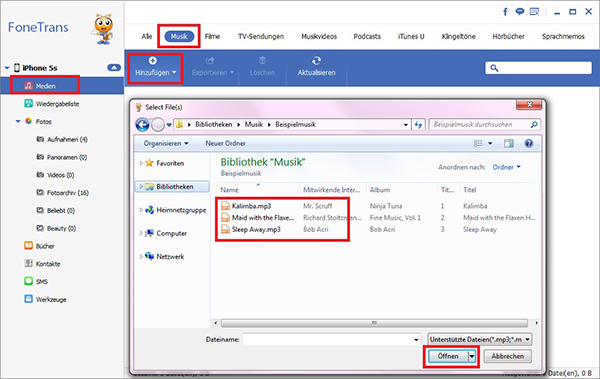The image size is (600, 379).
Task: Click the FoneTrans search field
Action: tap(539, 68)
